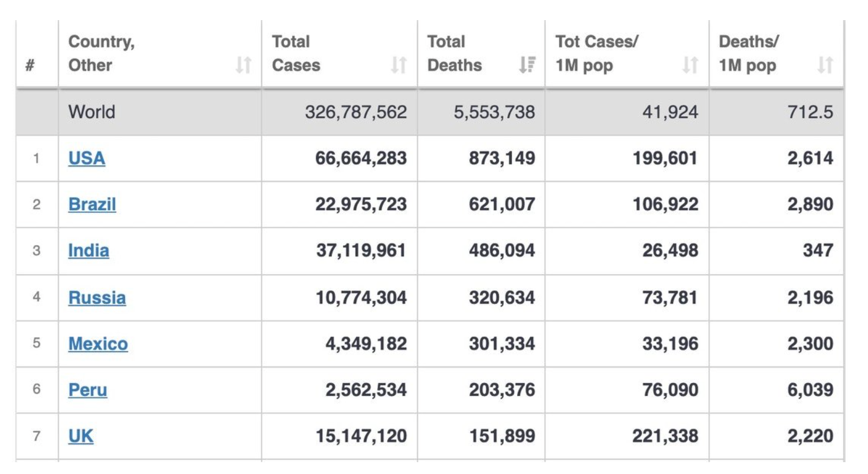Select USA cases per million 199,601
This screenshot has height=474, width=868.
(x=664, y=158)
